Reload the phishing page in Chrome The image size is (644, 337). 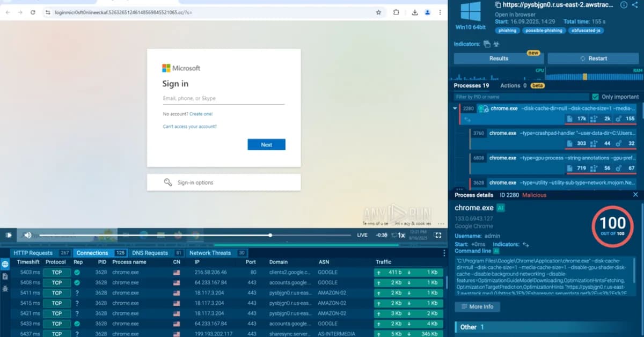point(33,12)
